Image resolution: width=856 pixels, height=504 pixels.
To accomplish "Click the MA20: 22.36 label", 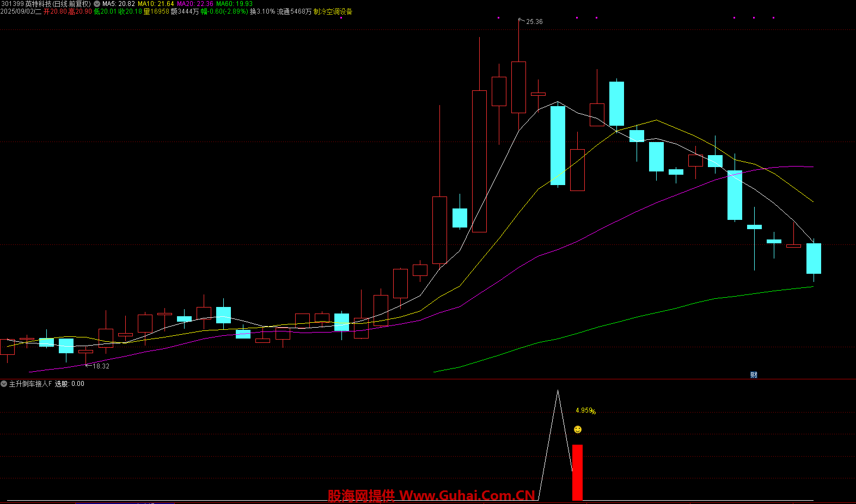I will [x=195, y=4].
